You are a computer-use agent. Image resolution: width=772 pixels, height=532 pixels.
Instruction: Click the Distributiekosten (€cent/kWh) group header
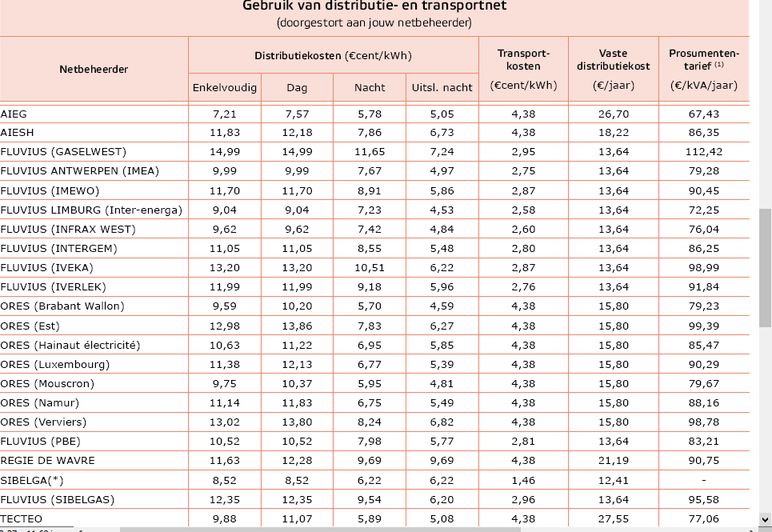tap(332, 55)
